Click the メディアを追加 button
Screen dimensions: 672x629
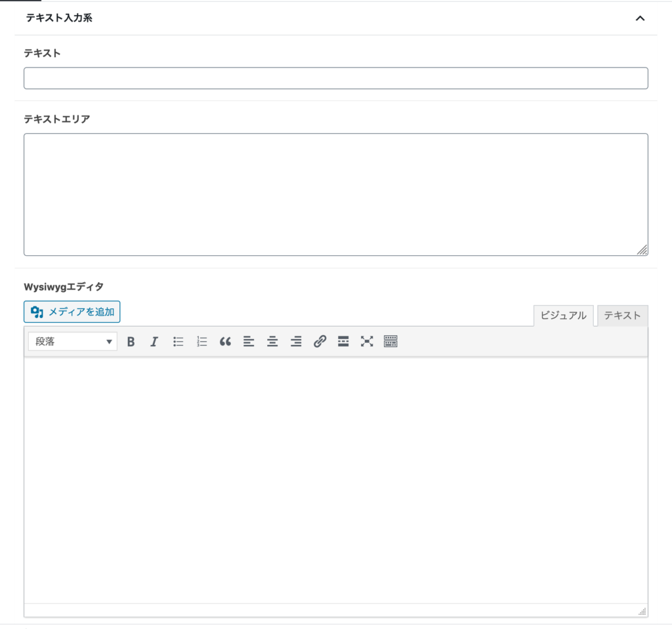coord(72,312)
